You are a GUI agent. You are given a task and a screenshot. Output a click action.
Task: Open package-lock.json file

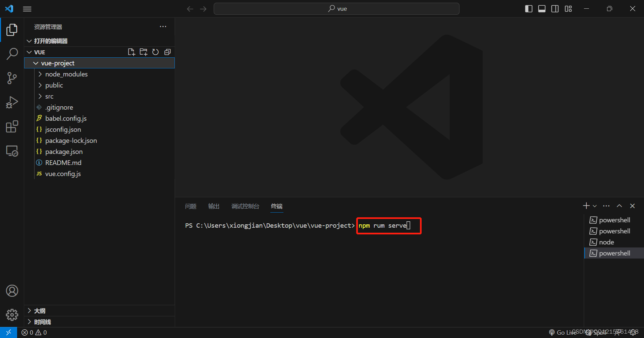point(100,140)
